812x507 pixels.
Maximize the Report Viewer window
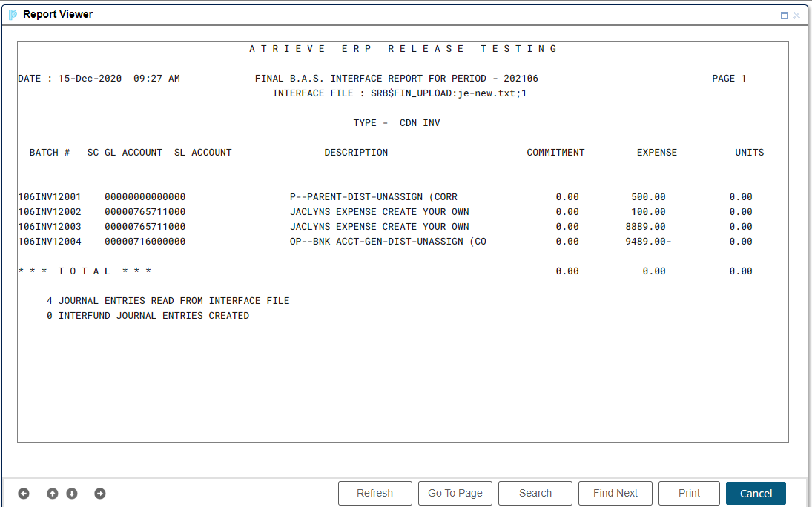point(784,16)
